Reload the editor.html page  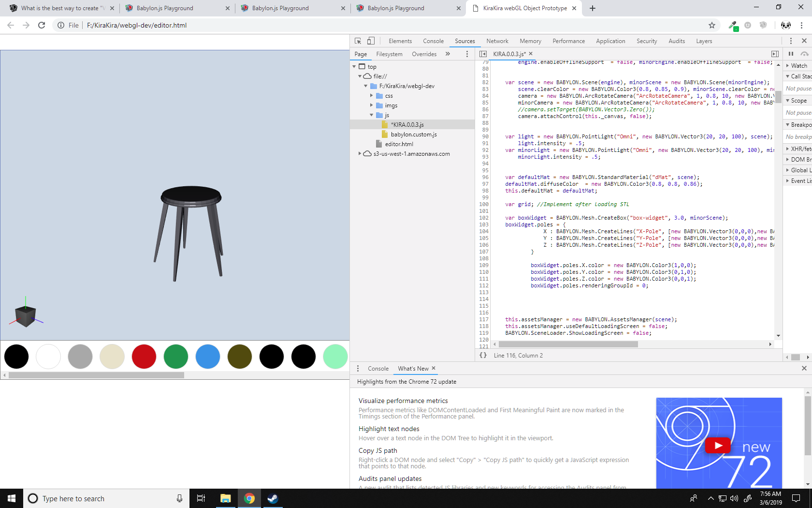pyautogui.click(x=42, y=25)
